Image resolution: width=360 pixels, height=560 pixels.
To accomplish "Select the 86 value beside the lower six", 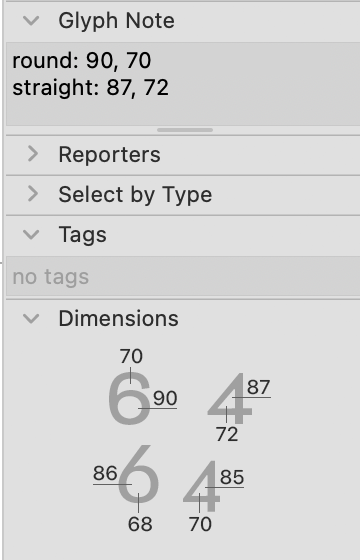I will click(105, 474).
